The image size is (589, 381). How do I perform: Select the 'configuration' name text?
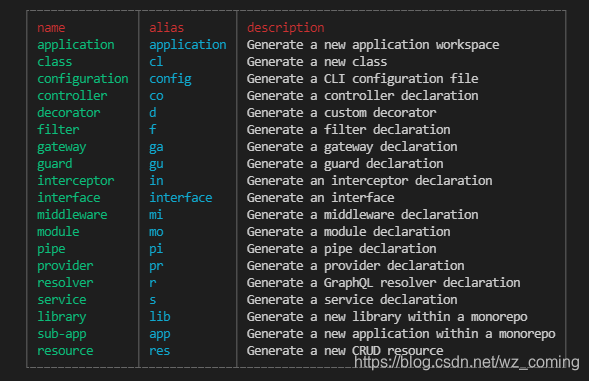pyautogui.click(x=83, y=79)
